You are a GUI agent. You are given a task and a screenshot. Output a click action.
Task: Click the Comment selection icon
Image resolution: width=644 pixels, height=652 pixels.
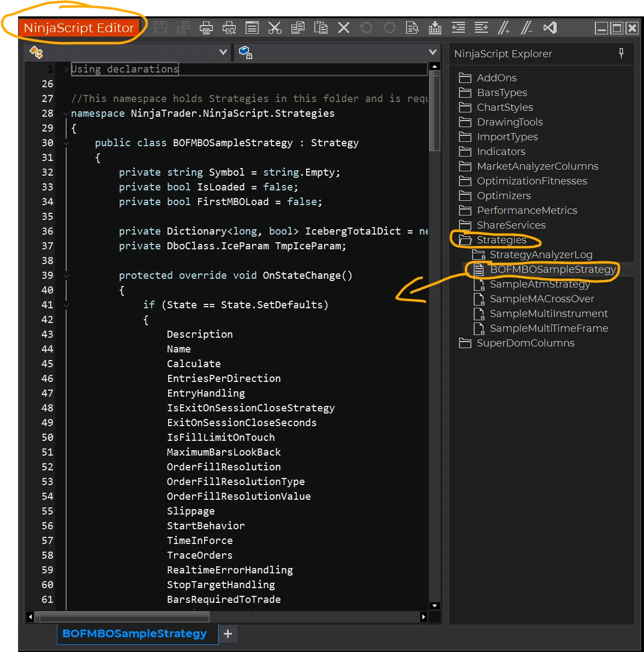(504, 28)
